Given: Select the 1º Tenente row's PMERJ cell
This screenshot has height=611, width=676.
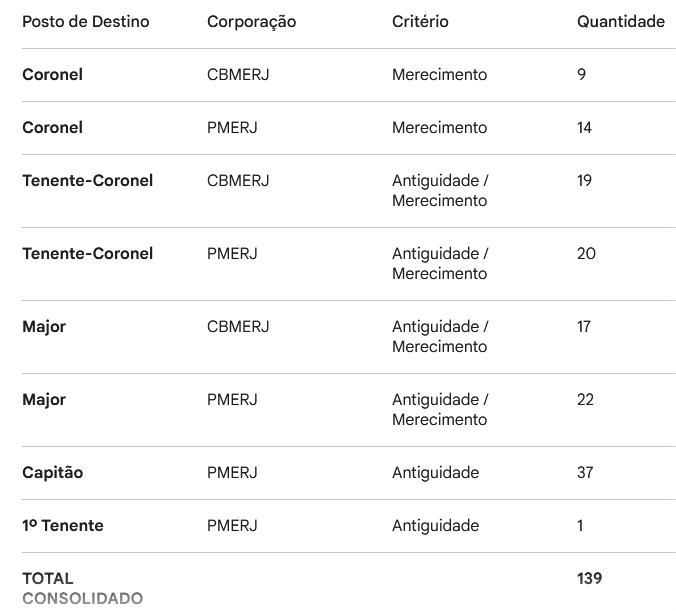Looking at the screenshot, I should click(x=232, y=525).
